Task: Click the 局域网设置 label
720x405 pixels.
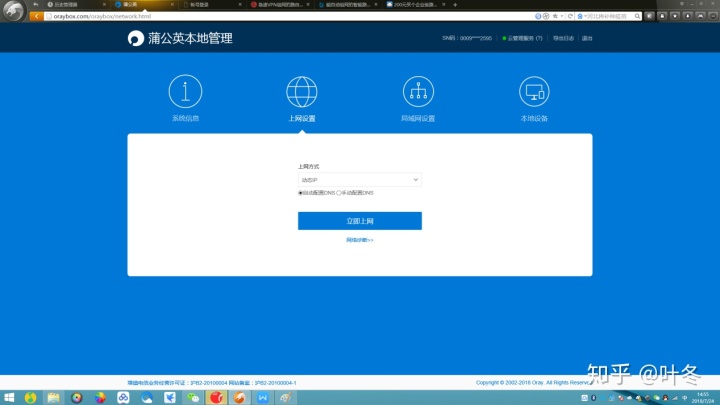Action: tap(418, 118)
